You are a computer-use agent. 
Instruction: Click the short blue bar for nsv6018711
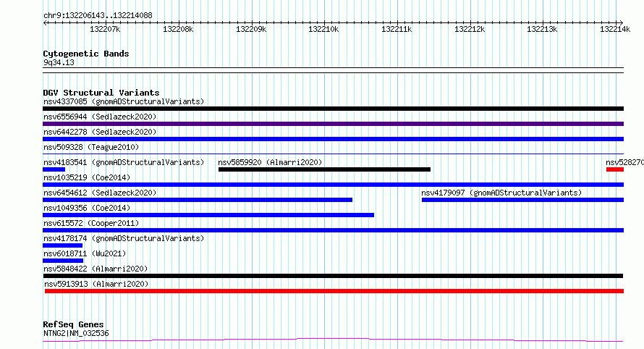tap(63, 261)
